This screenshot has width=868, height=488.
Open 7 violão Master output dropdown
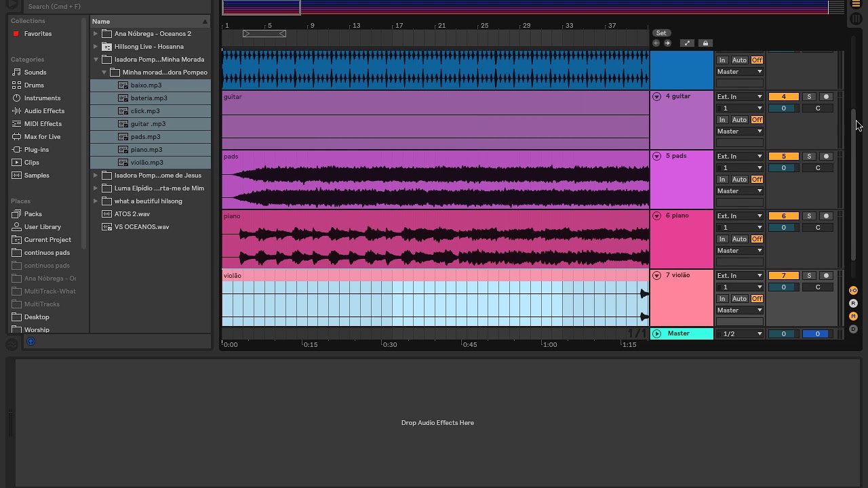click(x=740, y=310)
